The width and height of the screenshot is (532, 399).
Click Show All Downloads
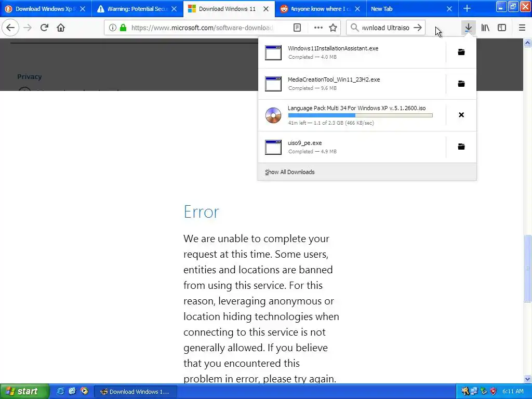click(x=367, y=172)
